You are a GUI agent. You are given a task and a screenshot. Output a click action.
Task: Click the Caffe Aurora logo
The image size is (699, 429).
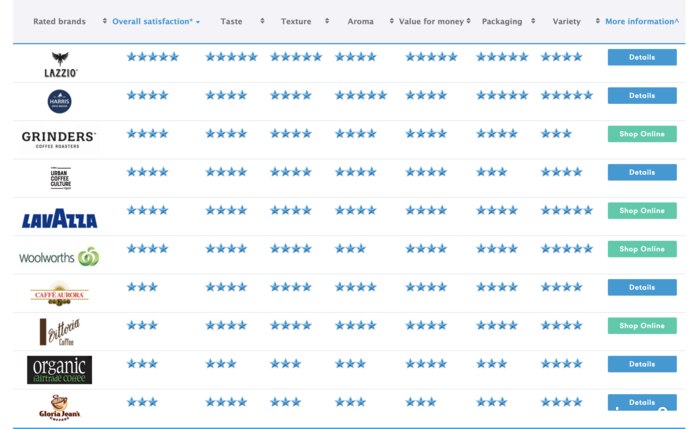(59, 293)
